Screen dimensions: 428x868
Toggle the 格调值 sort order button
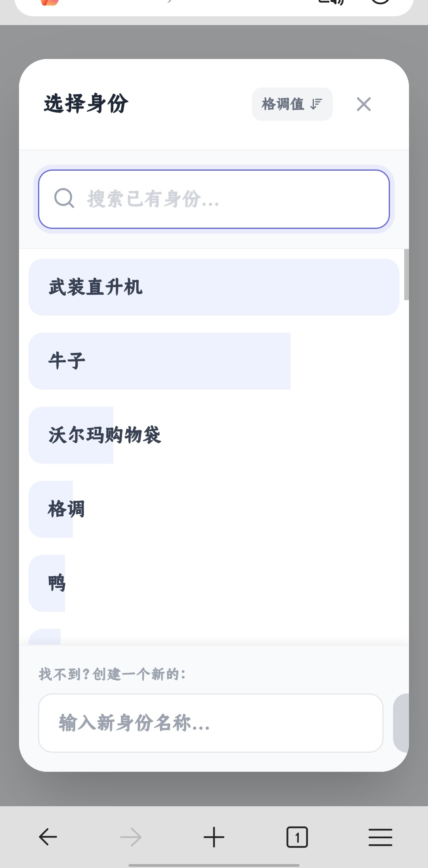click(x=292, y=104)
